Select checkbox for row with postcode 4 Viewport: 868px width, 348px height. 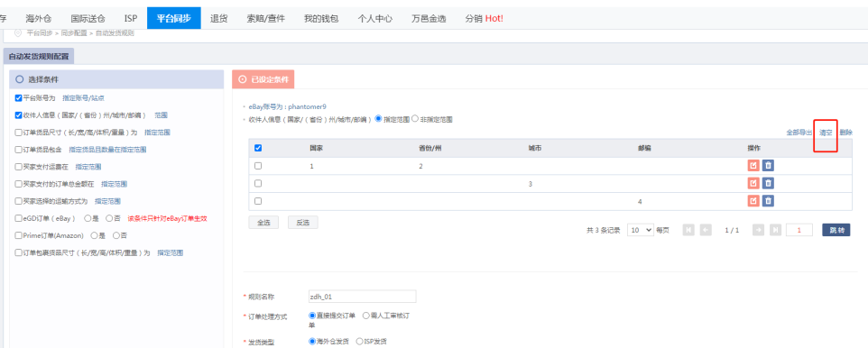[258, 201]
